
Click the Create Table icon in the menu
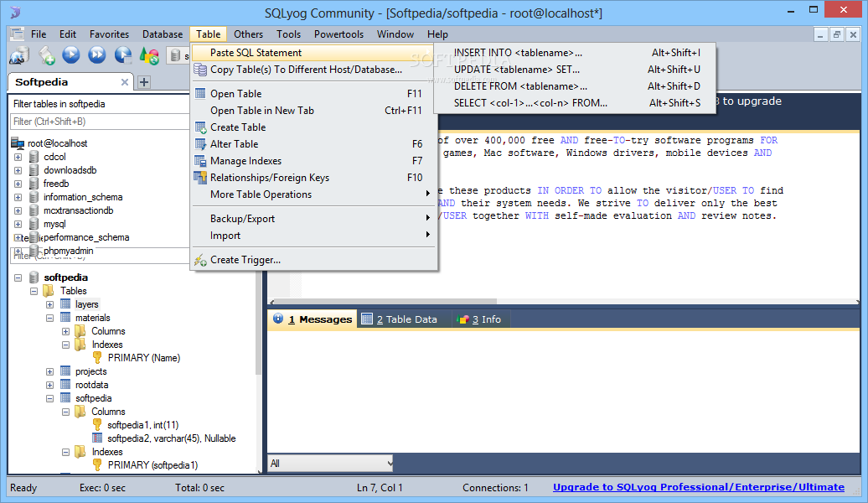tap(200, 127)
